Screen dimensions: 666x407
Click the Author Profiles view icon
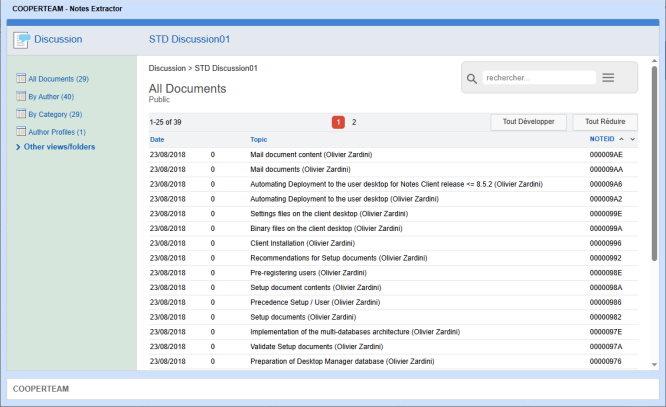click(21, 131)
